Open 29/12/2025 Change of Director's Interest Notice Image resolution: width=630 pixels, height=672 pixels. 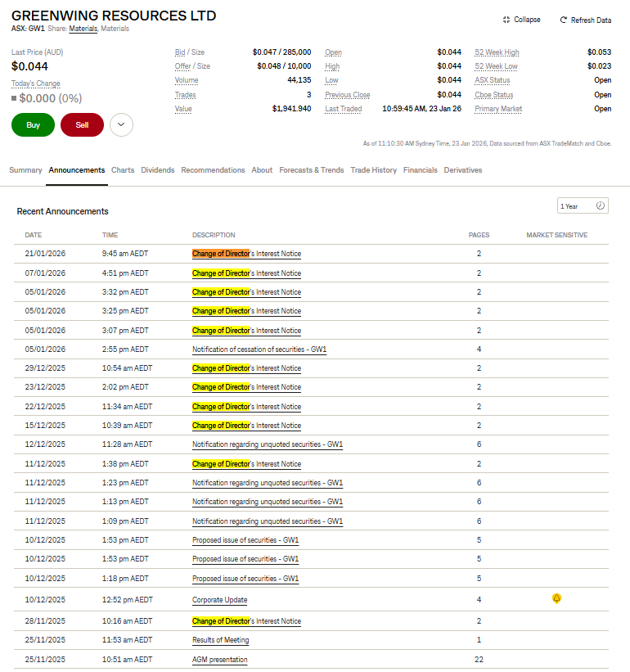click(x=247, y=368)
